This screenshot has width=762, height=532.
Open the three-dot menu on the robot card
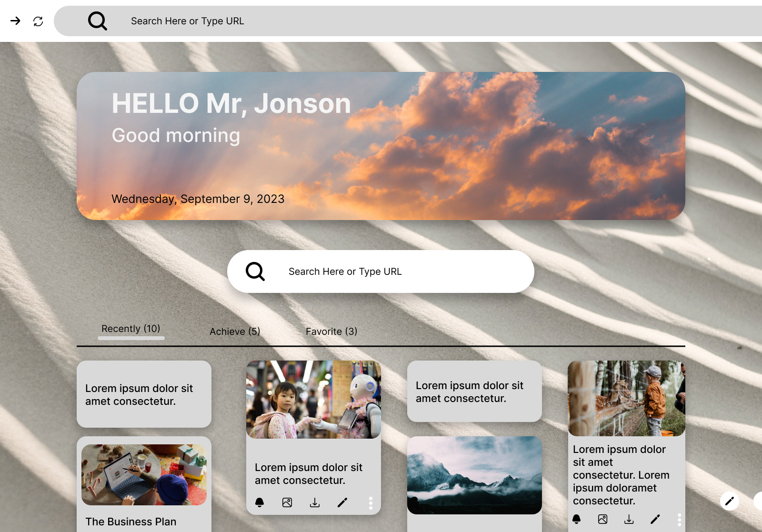[371, 502]
